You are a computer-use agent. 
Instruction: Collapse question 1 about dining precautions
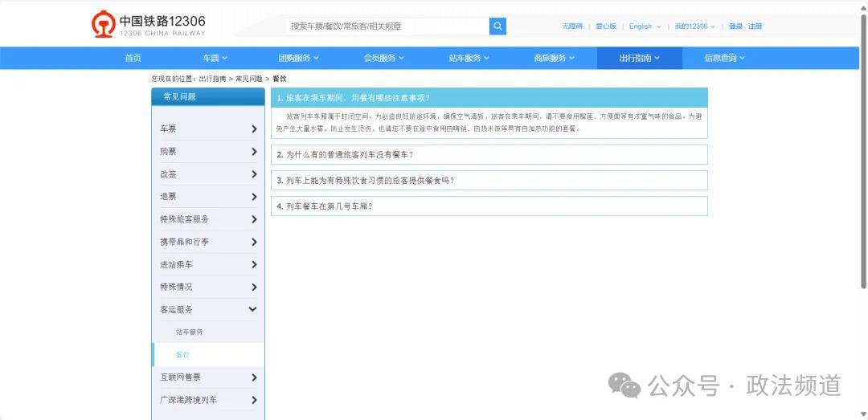pyautogui.click(x=489, y=98)
